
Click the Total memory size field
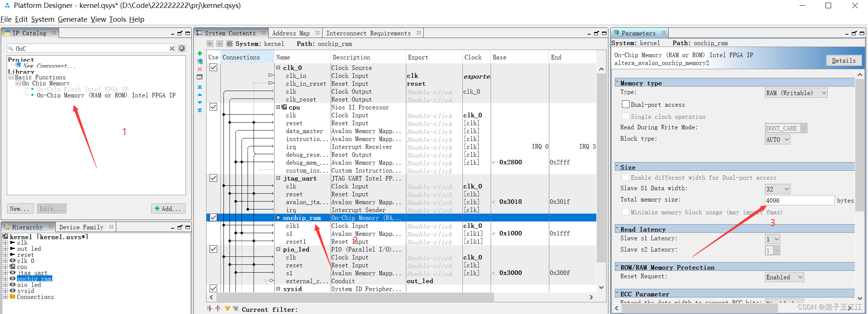pos(800,200)
